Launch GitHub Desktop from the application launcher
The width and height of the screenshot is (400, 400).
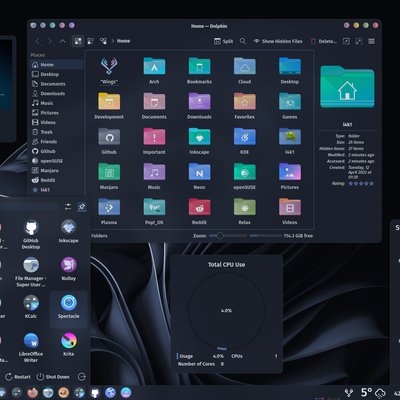[31, 235]
